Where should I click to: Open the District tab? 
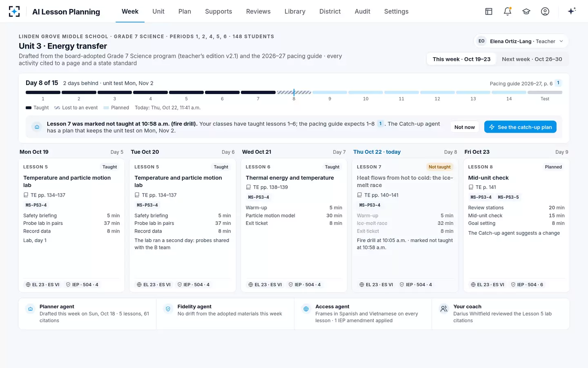click(330, 11)
